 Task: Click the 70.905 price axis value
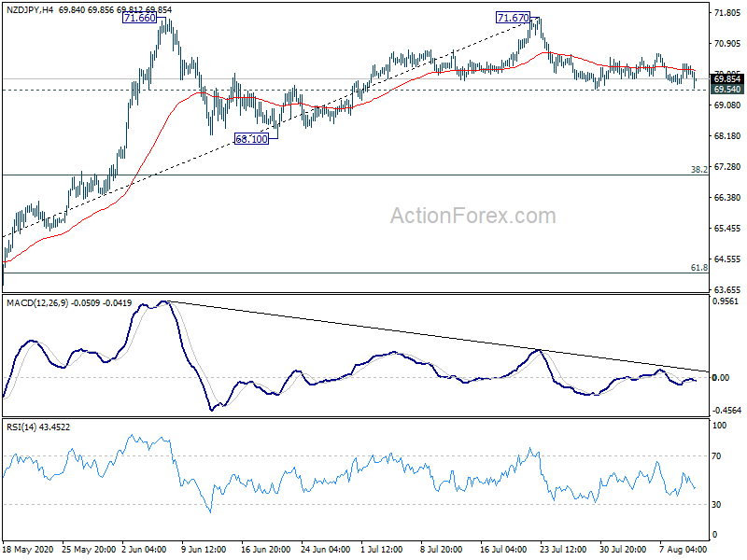click(x=727, y=43)
